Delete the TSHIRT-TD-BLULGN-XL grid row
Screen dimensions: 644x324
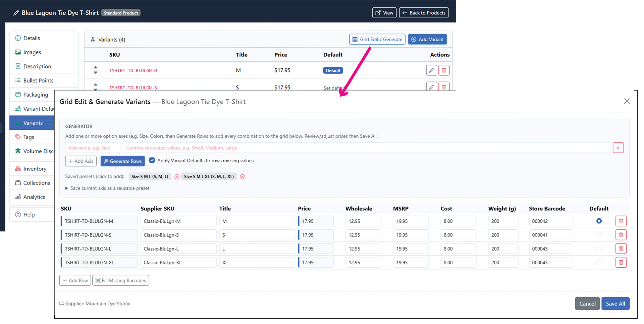point(621,262)
